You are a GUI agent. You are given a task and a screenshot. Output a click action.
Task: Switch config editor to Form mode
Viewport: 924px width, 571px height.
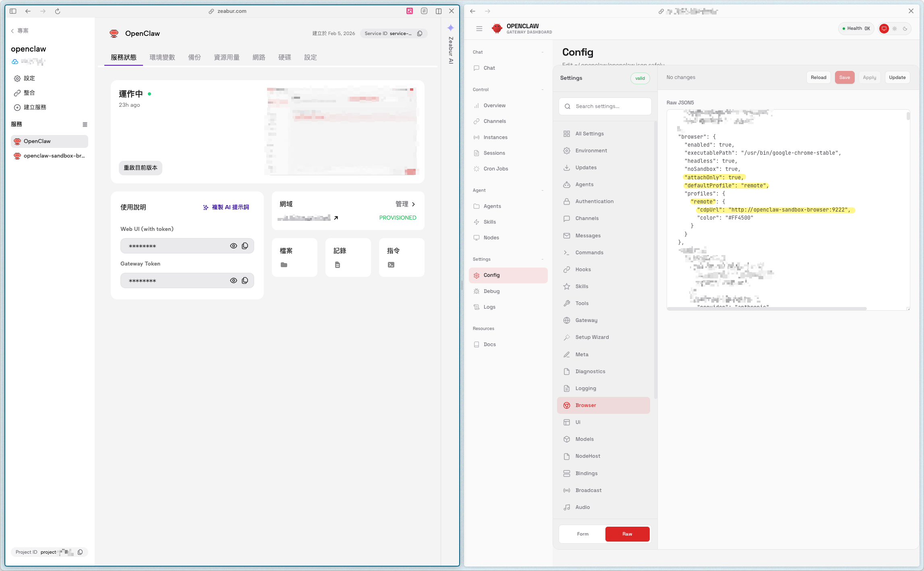582,534
